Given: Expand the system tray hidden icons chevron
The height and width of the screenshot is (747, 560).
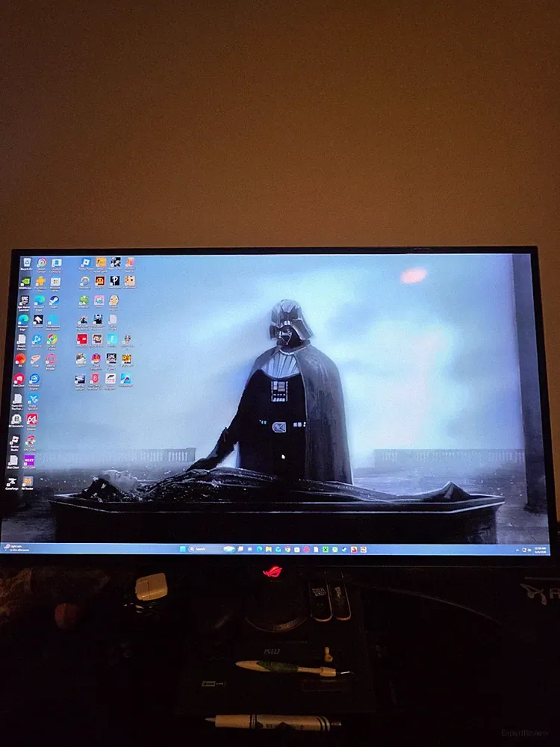Looking at the screenshot, I should point(517,550).
